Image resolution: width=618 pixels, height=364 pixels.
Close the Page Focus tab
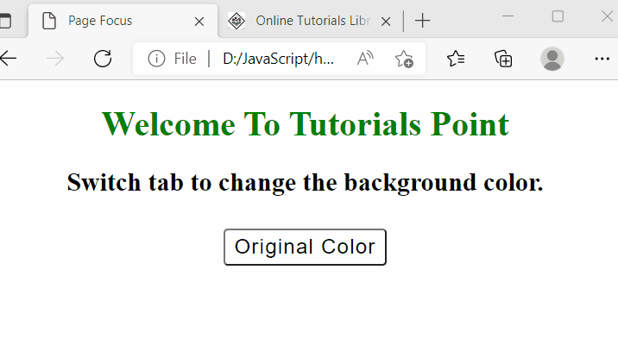(199, 22)
